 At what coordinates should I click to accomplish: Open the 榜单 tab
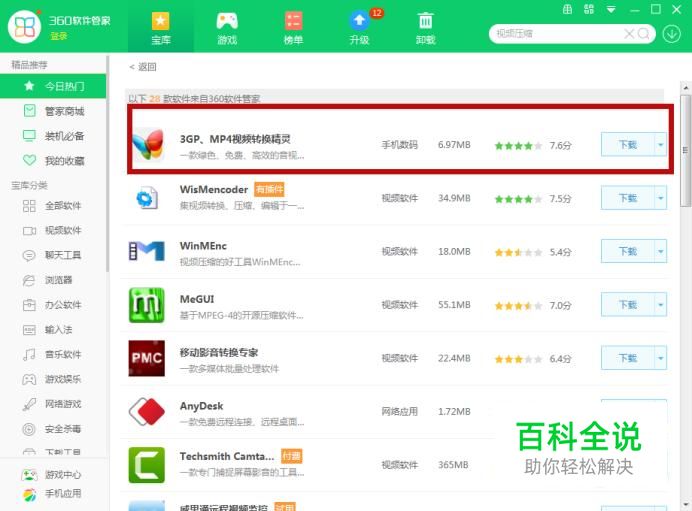pos(293,27)
